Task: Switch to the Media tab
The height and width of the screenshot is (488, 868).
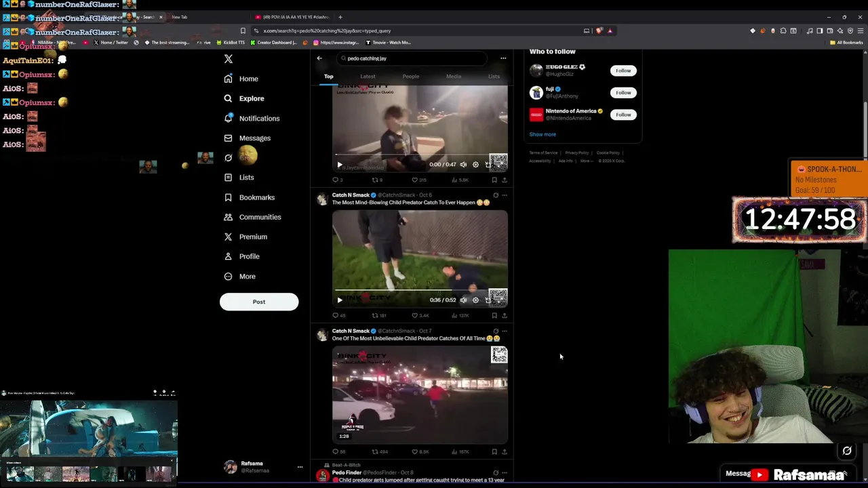Action: (454, 76)
